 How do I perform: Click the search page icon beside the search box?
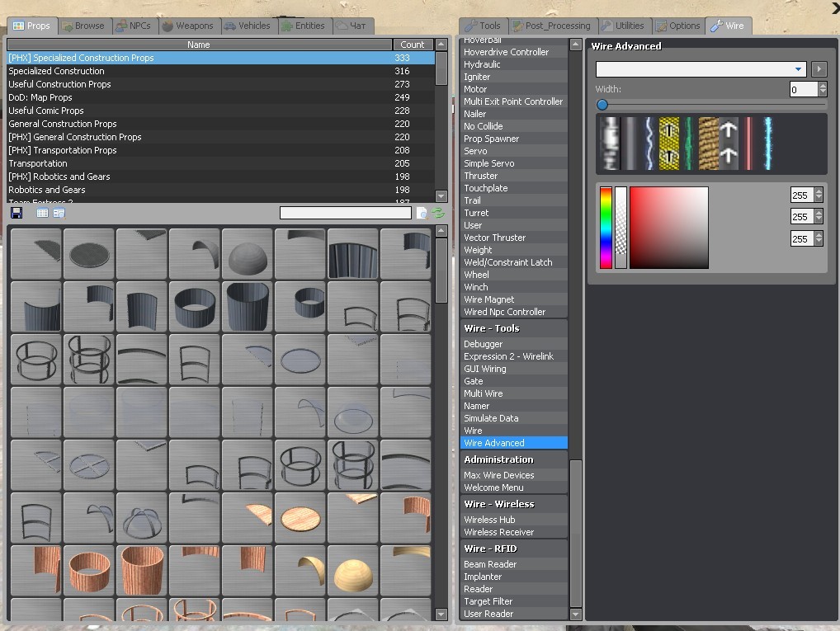[422, 213]
